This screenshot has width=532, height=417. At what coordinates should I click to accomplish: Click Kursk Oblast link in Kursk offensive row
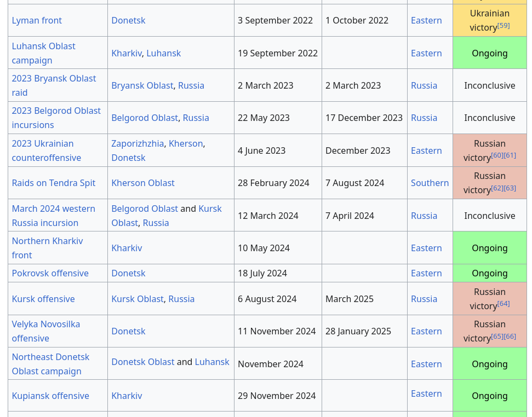click(x=138, y=299)
